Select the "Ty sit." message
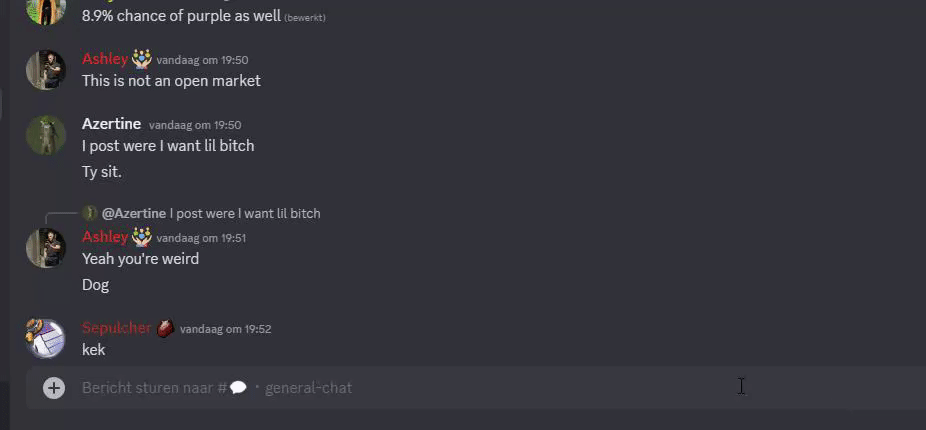This screenshot has height=430, width=926. click(x=102, y=172)
